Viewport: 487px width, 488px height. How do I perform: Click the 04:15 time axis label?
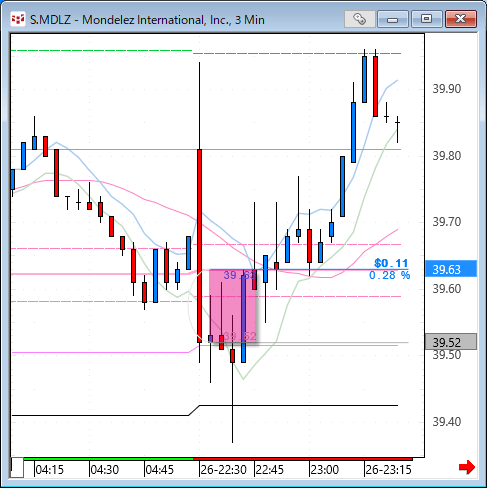click(x=49, y=470)
